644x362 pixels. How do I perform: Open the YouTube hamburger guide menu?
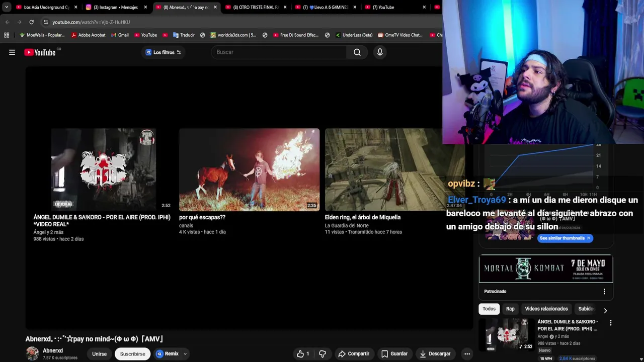point(12,52)
